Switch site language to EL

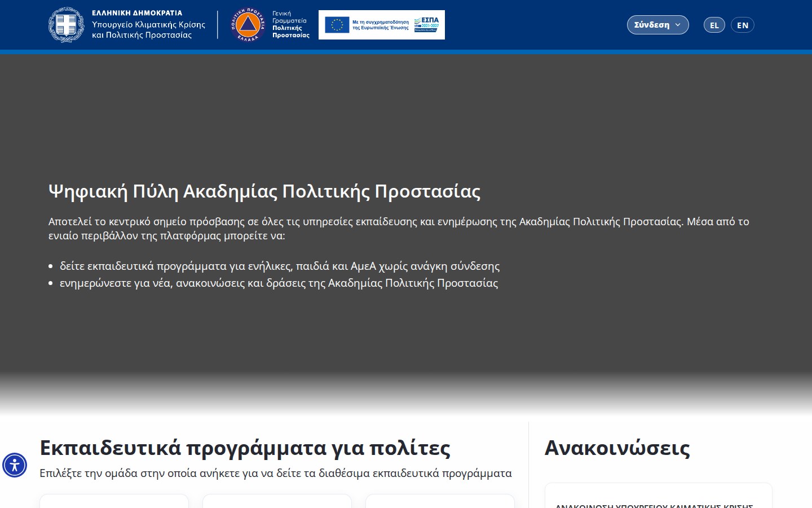714,25
